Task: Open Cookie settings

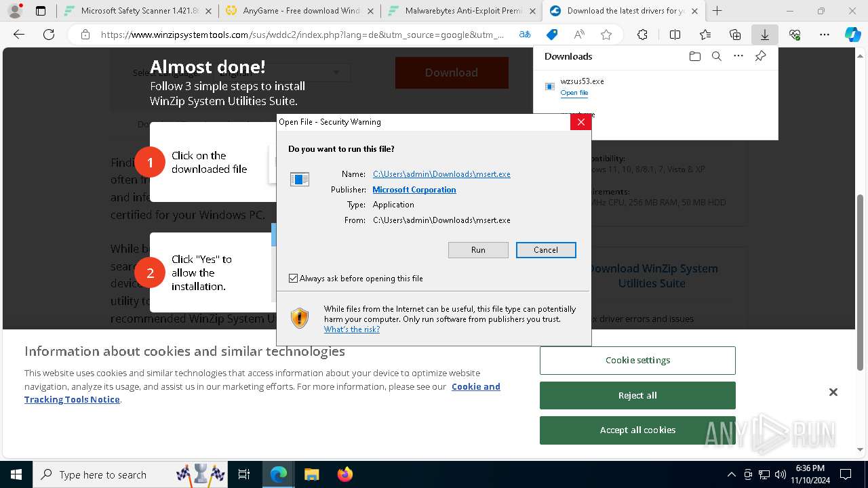Action: 637,361
